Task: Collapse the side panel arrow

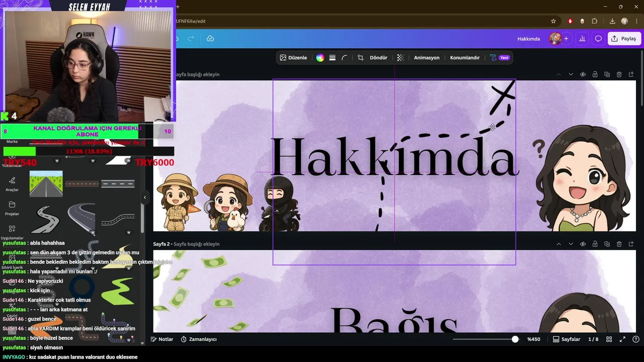Action: point(145,197)
